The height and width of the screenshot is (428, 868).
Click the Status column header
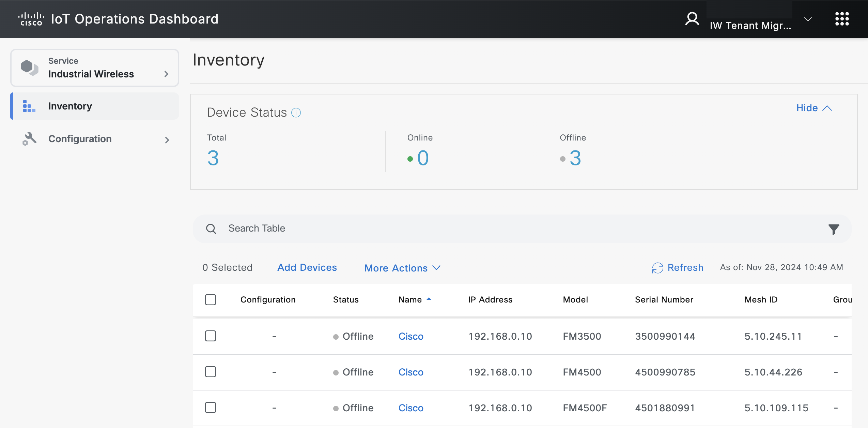[346, 300]
